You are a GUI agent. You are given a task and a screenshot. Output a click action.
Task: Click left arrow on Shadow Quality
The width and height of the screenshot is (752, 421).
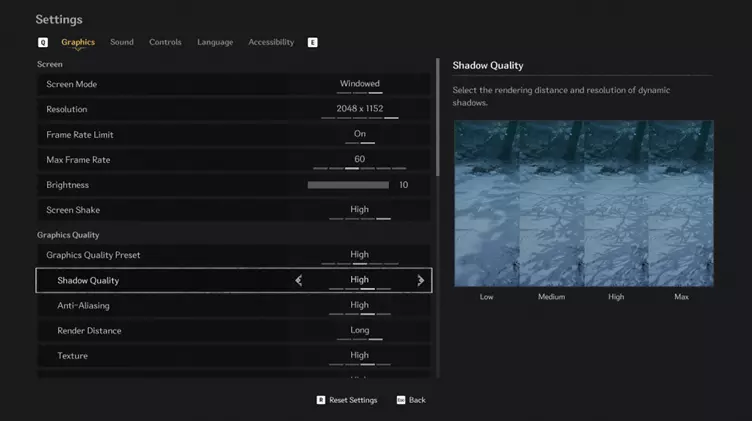click(x=298, y=281)
